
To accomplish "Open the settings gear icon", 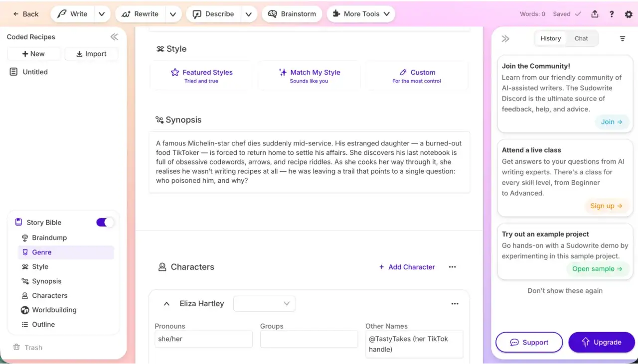I will pyautogui.click(x=629, y=14).
